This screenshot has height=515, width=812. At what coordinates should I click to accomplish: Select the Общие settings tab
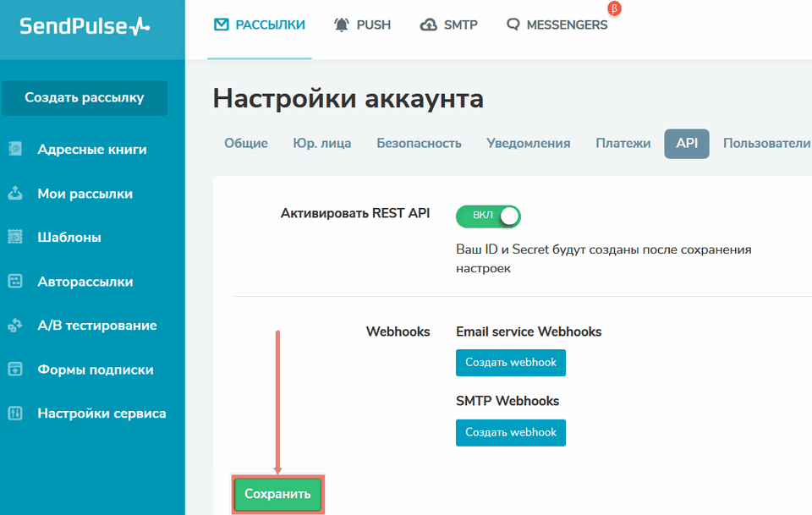pyautogui.click(x=245, y=143)
